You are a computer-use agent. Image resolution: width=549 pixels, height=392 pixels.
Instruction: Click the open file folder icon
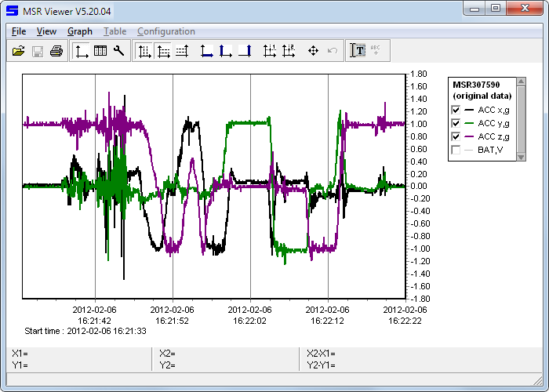[x=18, y=51]
